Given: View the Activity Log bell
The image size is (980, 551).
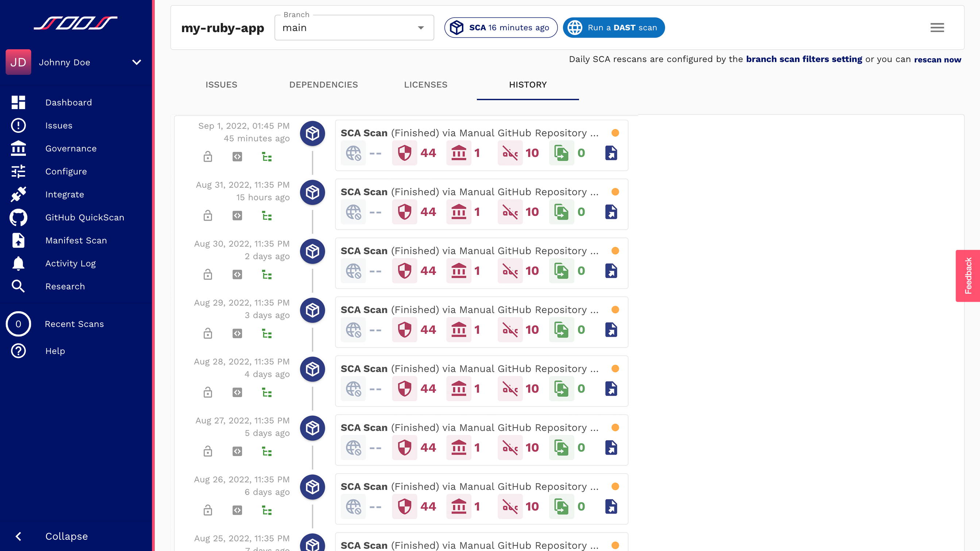Looking at the screenshot, I should click(18, 263).
